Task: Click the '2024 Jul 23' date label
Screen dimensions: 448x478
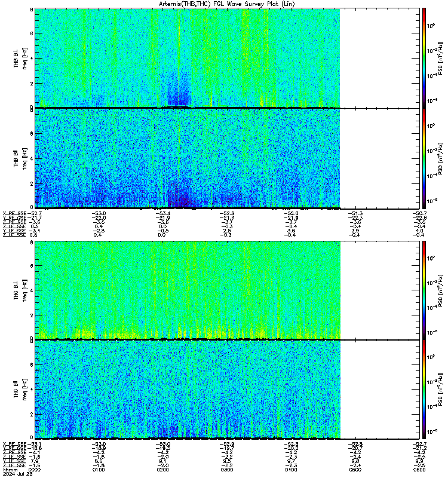Action: point(18,474)
